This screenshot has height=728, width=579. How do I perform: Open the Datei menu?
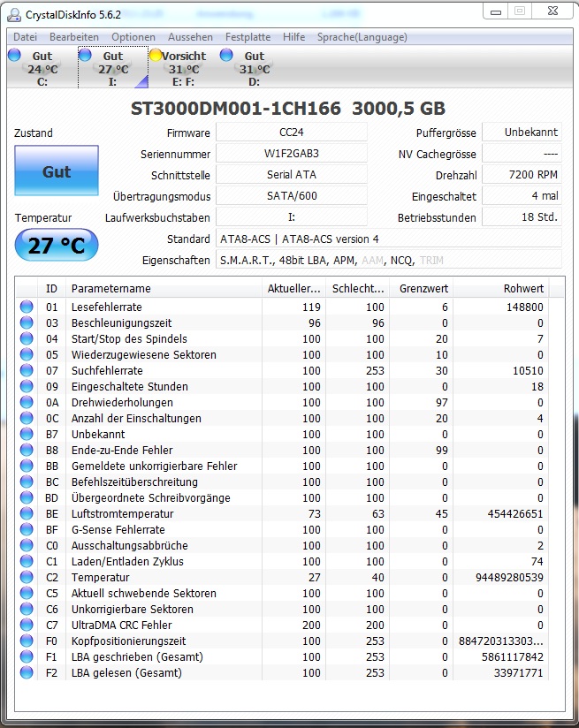25,37
